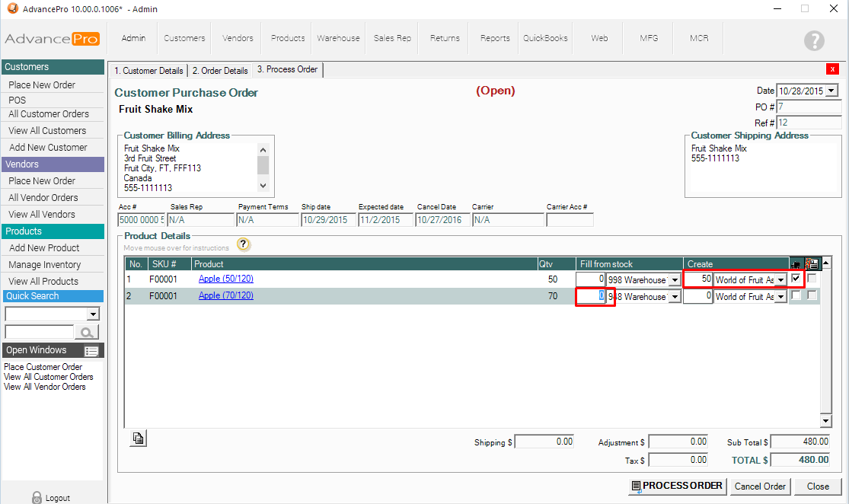Click the PROCESS ORDER button
This screenshot has width=849, height=504.
pyautogui.click(x=676, y=486)
